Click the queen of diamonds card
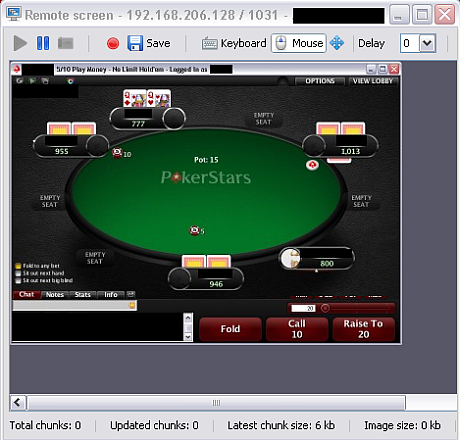 pyautogui.click(x=134, y=98)
